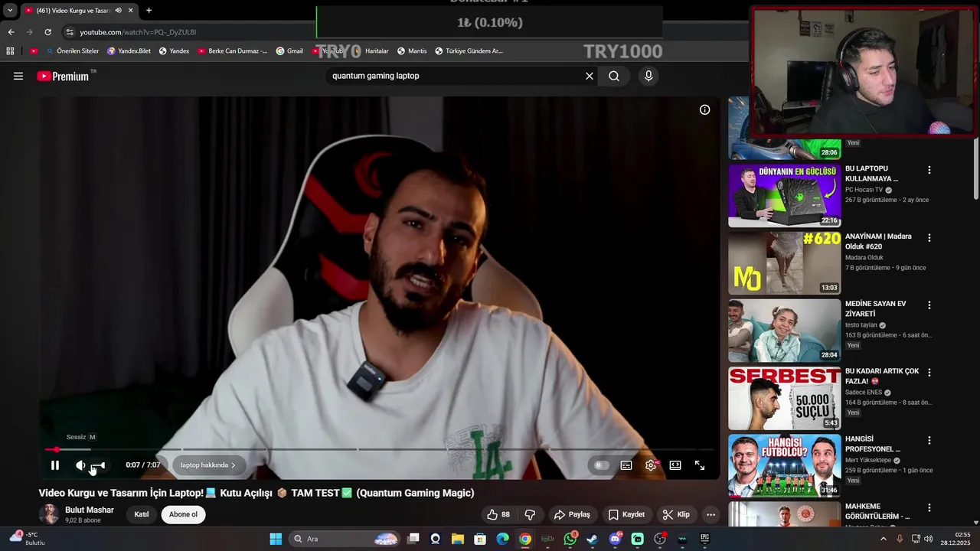Adjust the player volume slider
This screenshot has height=551, width=980.
[x=98, y=465]
